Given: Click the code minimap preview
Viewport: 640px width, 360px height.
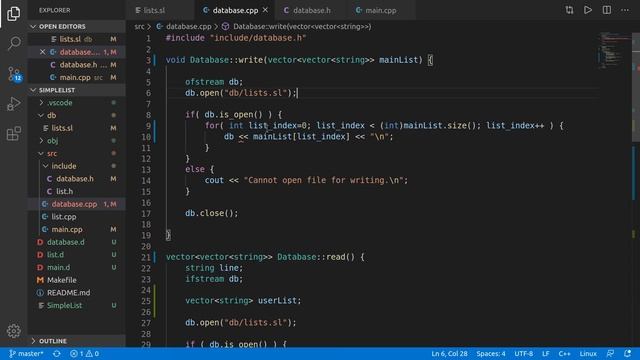Looking at the screenshot, I should click(x=616, y=51).
